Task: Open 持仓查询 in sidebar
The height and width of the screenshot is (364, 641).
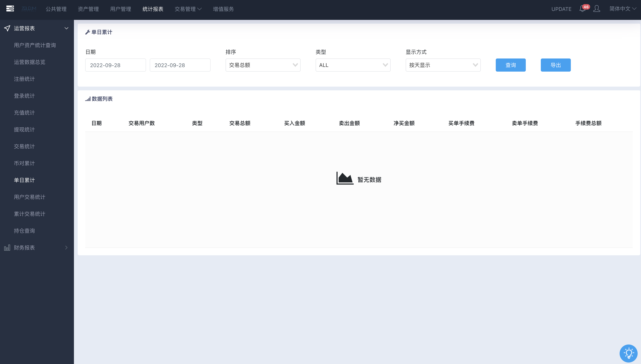Action: point(24,231)
